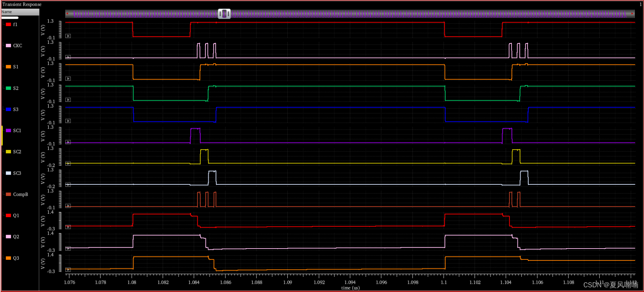
Task: Click the 1.088 tick on time axis
Action: pyautogui.click(x=257, y=282)
